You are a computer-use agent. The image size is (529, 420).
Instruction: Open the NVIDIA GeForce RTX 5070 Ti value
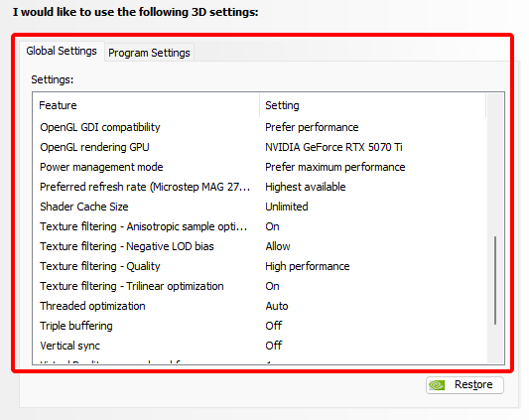point(333,147)
